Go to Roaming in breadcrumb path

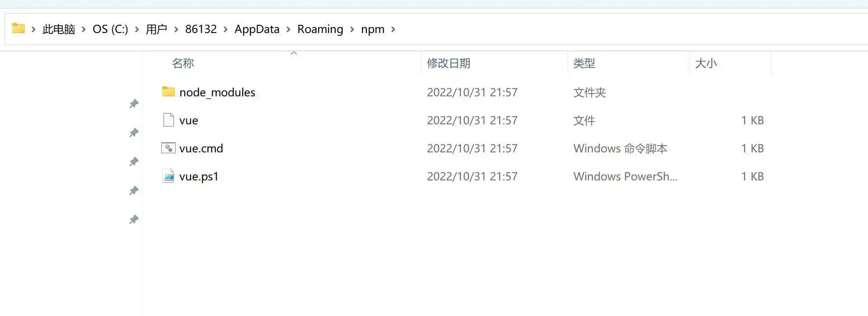[320, 29]
